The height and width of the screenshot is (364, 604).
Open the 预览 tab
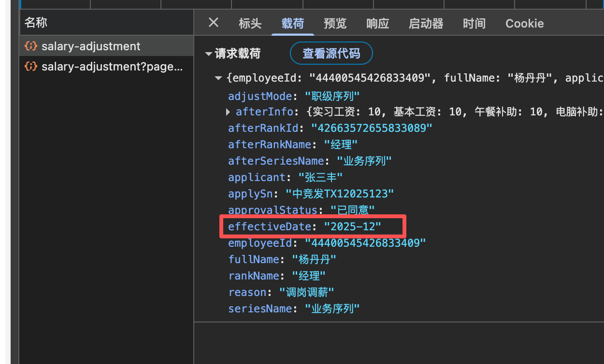[x=335, y=23]
